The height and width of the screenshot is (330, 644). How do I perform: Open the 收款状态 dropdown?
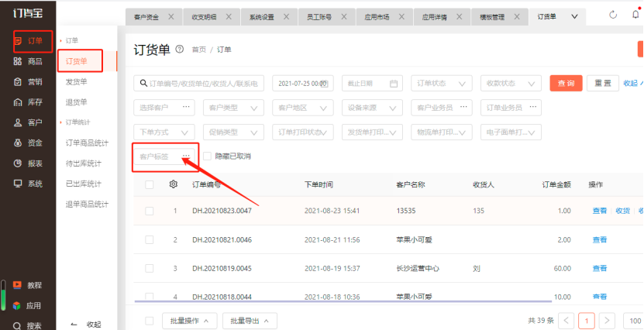click(x=511, y=83)
